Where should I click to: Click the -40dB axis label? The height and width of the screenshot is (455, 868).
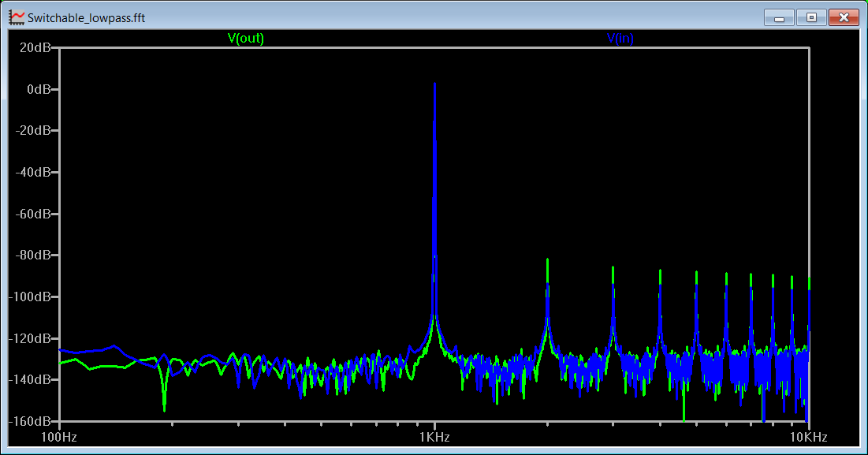[33, 172]
